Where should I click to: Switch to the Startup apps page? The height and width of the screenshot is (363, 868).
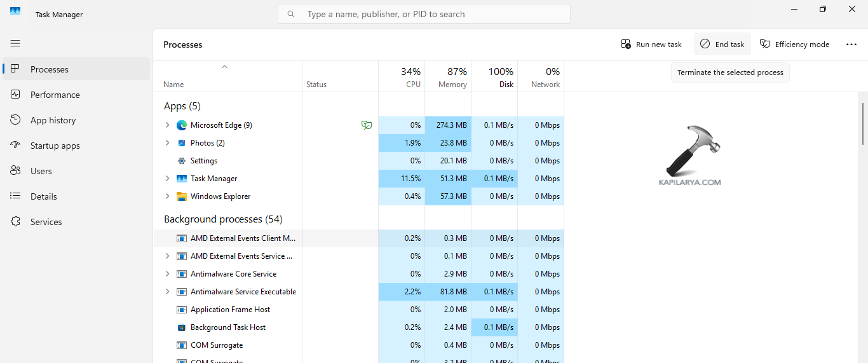pos(55,146)
